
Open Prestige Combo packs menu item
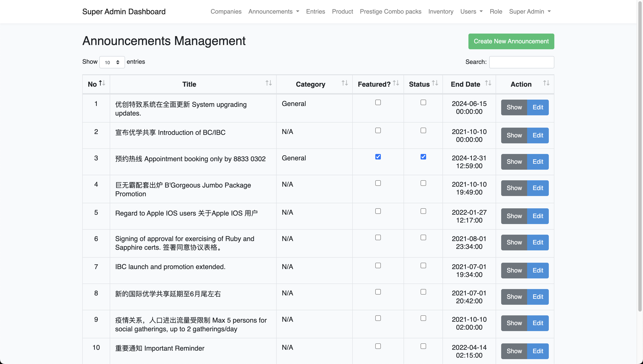point(390,11)
